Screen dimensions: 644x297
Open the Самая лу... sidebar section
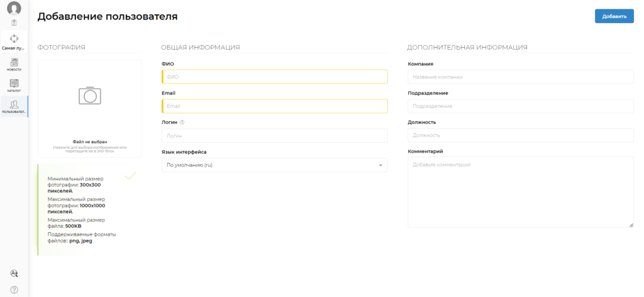tap(14, 42)
